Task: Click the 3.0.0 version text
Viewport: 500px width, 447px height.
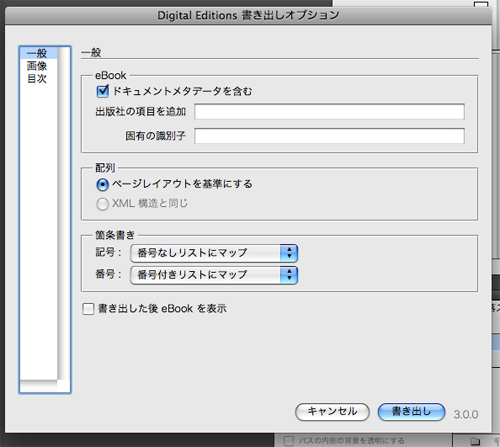Action: click(466, 414)
